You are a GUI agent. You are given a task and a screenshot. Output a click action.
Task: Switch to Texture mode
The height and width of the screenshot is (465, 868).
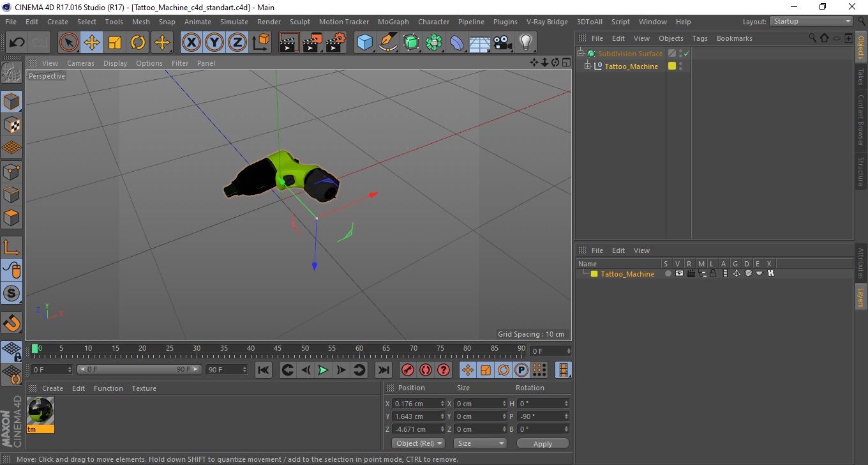click(11, 125)
